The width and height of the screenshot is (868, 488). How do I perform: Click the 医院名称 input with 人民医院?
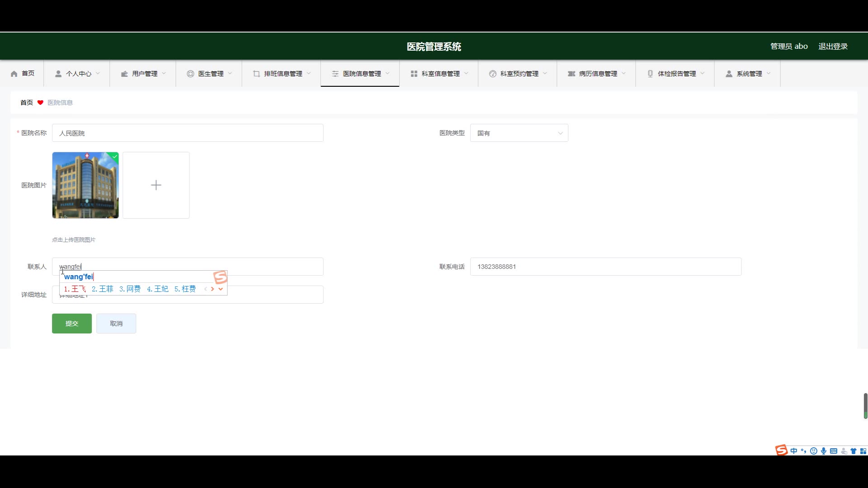(x=188, y=133)
